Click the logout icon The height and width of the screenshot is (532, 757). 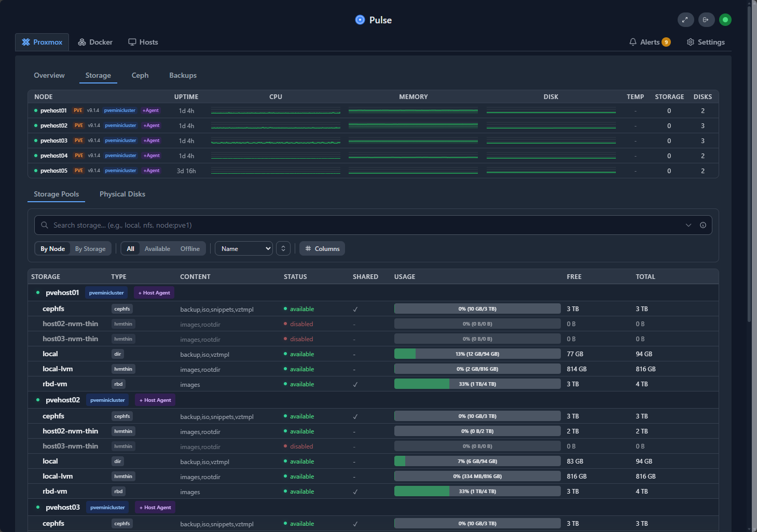(706, 20)
